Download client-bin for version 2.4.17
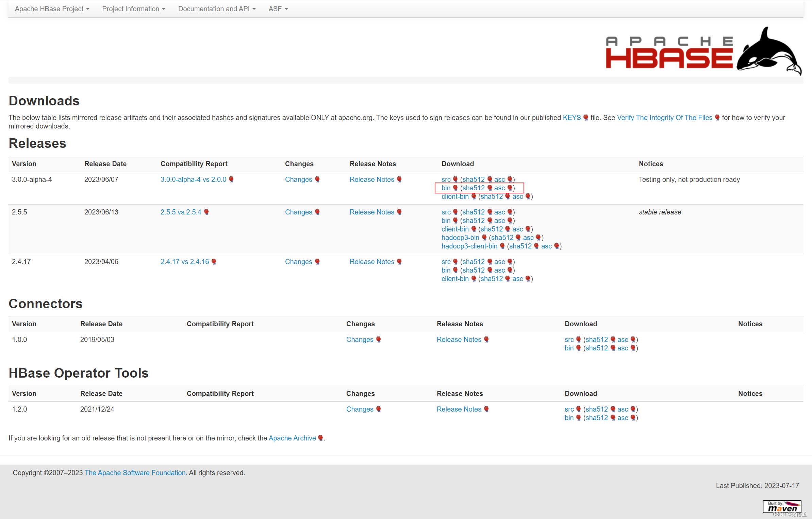This screenshot has height=520, width=812. [x=455, y=279]
